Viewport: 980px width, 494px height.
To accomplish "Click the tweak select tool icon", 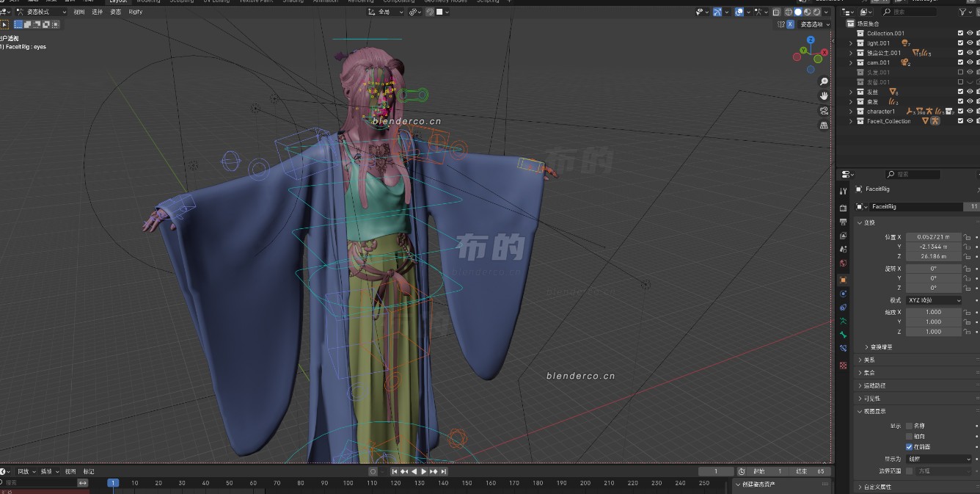I will click(4, 24).
